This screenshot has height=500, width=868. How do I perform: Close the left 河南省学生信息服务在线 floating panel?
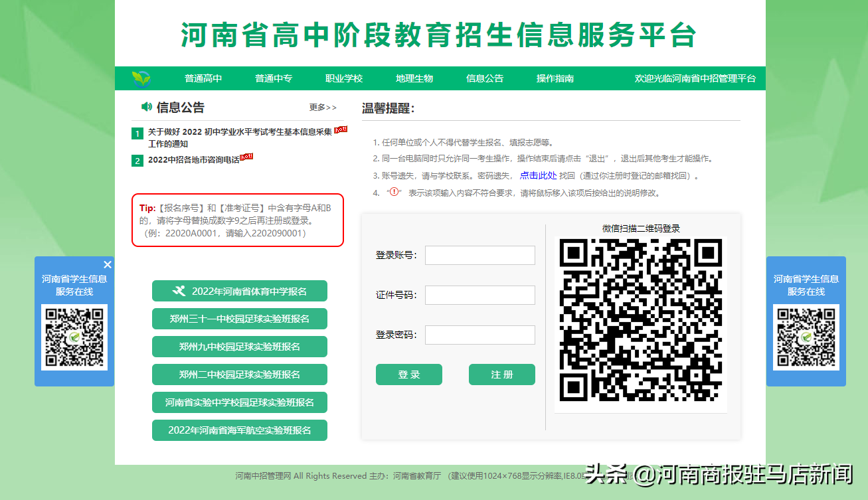click(x=108, y=264)
